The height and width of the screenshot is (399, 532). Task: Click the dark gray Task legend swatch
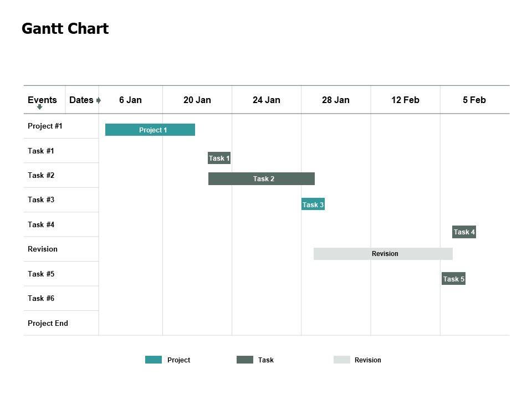244,360
